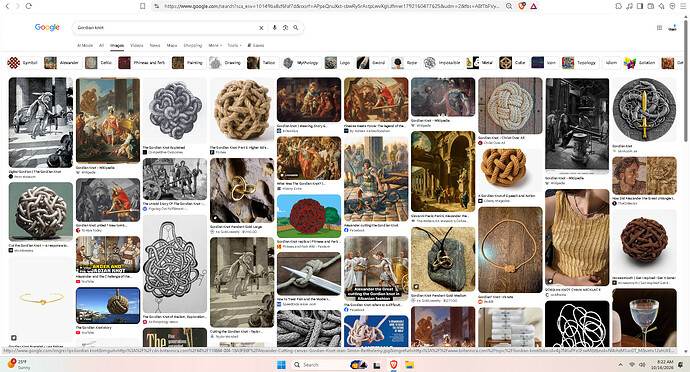Image resolution: width=690 pixels, height=372 pixels.
Task: Toggle the browser sidebar panel icon
Action: (640, 6)
